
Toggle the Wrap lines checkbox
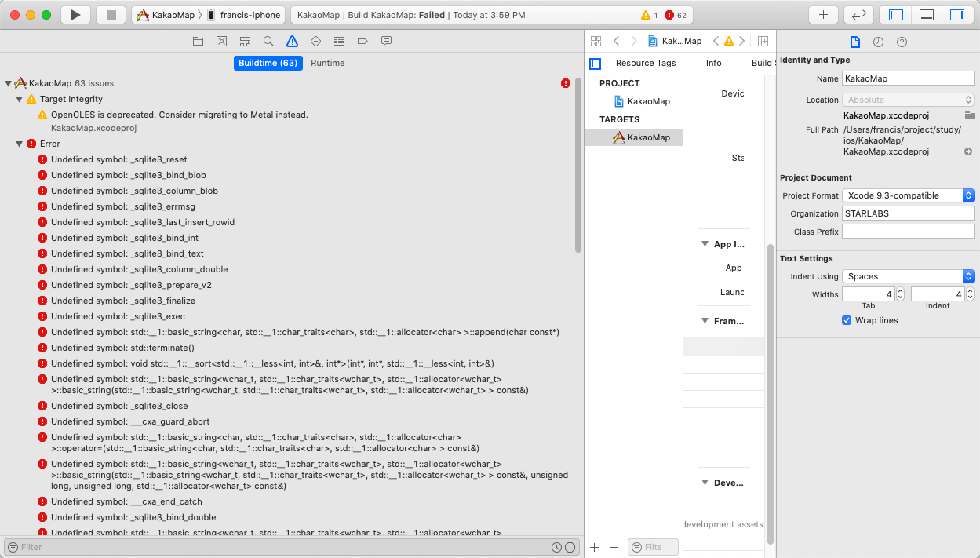coord(847,320)
